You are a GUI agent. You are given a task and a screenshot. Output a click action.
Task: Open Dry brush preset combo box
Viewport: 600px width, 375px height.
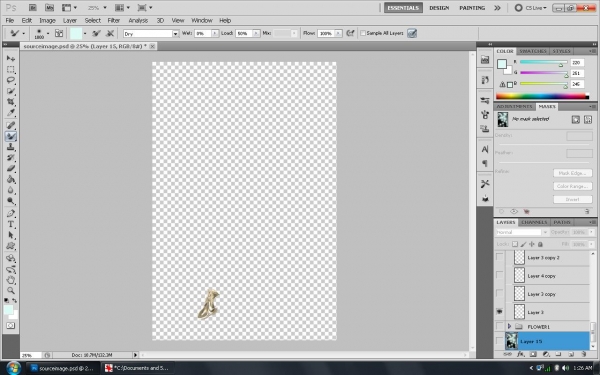point(151,34)
